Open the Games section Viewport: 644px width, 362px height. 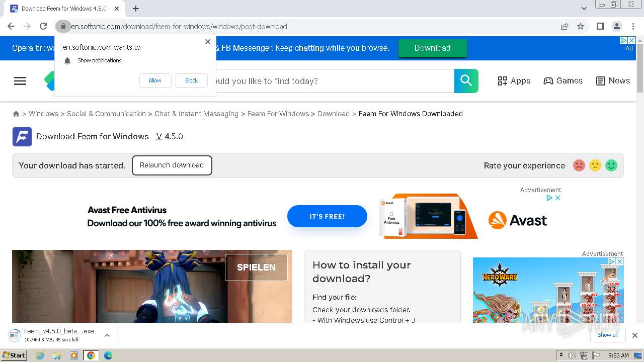coord(563,81)
